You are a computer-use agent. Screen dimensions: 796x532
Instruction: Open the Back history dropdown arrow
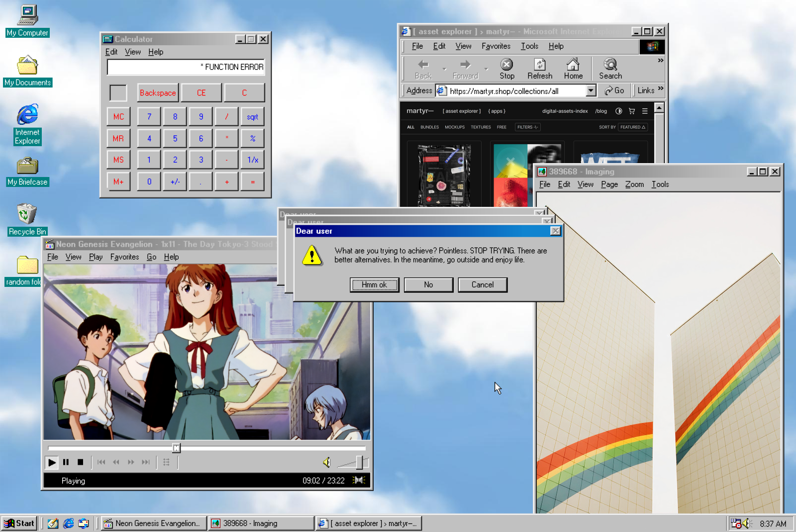(x=444, y=69)
